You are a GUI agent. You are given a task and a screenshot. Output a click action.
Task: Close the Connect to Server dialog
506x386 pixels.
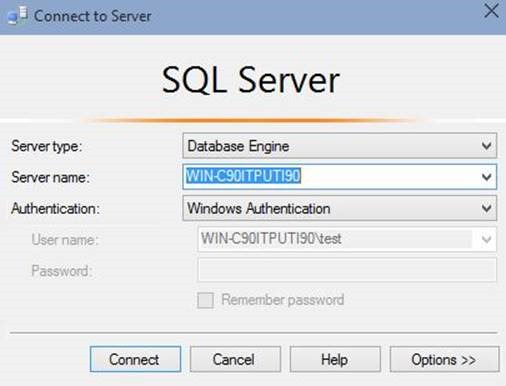coord(491,11)
